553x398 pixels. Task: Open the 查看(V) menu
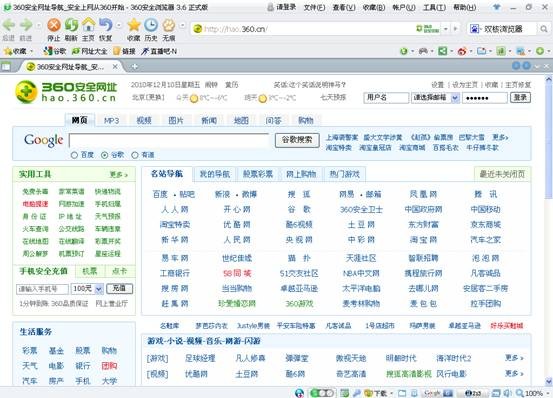344,7
